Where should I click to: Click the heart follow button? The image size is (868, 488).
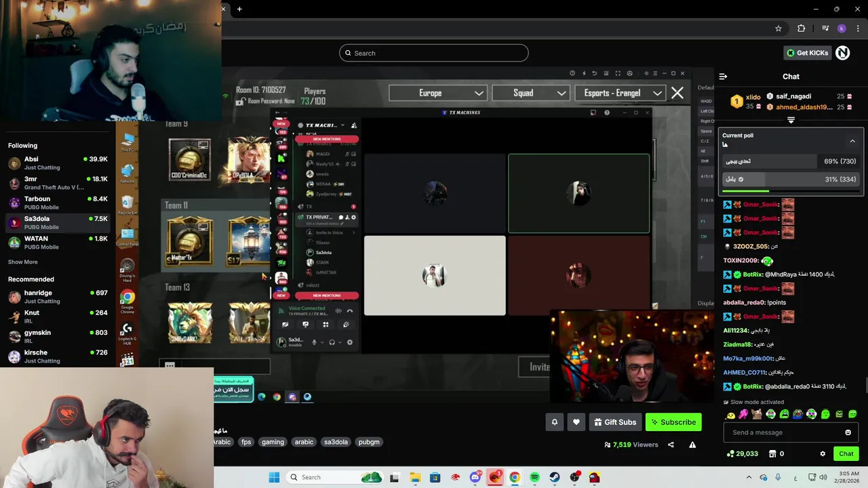click(576, 422)
